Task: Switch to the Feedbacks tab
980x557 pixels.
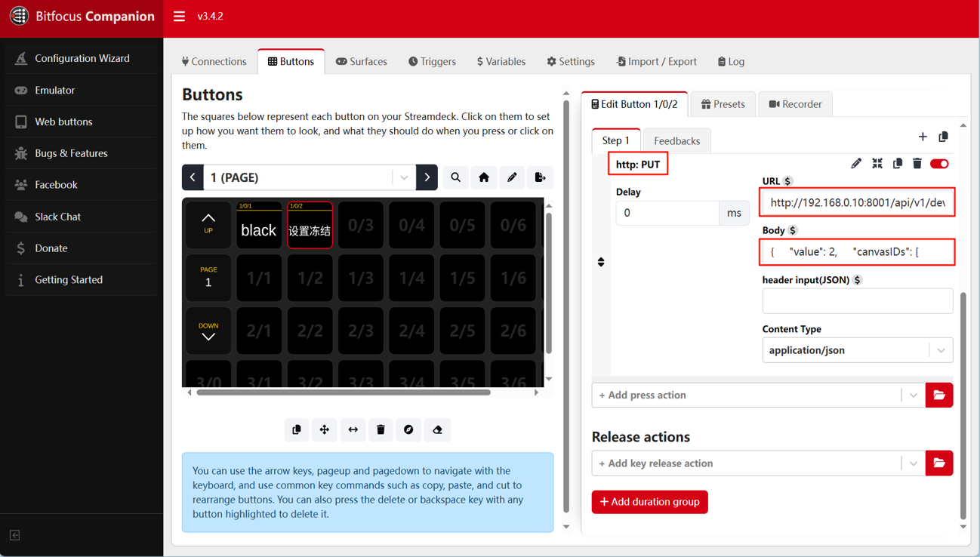Action: 676,140
